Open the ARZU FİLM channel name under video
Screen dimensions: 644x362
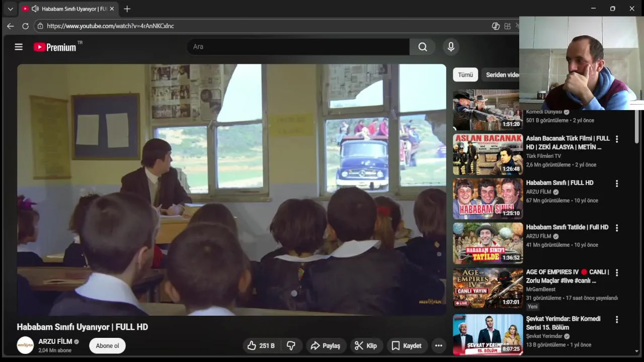coord(55,341)
